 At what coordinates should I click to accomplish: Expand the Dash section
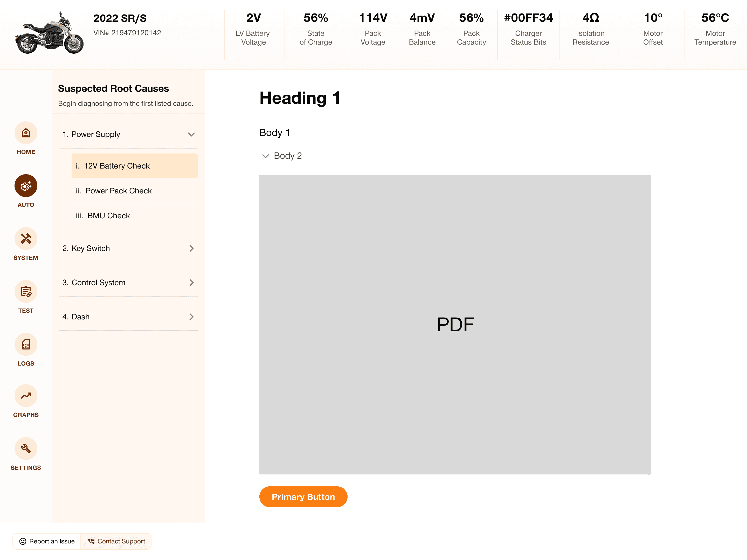pos(191,317)
